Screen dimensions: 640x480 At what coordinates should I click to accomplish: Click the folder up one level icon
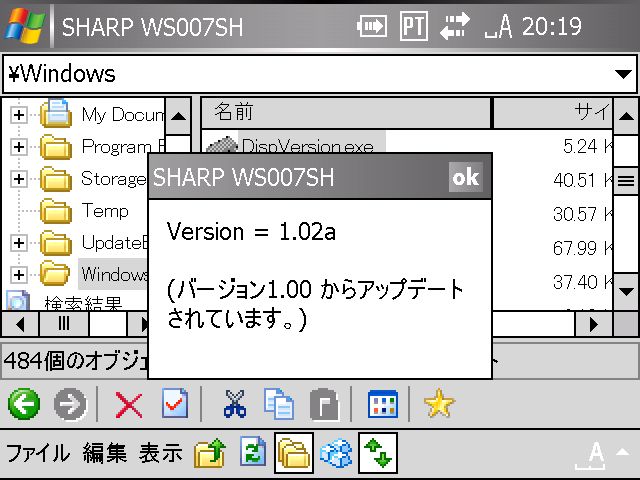pyautogui.click(x=210, y=453)
